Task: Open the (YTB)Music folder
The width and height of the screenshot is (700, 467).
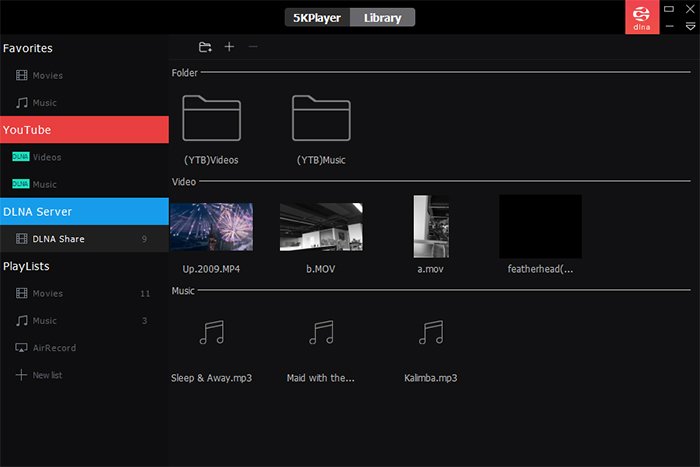Action: coord(321,118)
